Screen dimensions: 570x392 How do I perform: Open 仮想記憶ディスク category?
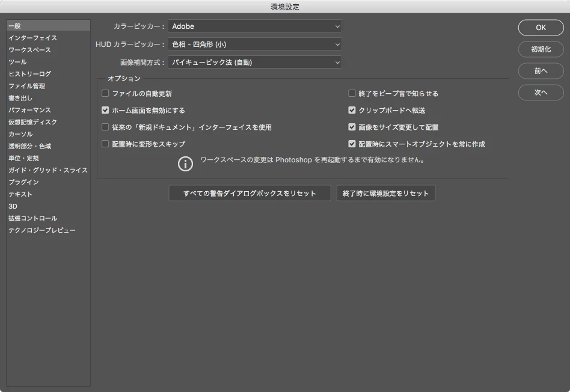(48, 122)
